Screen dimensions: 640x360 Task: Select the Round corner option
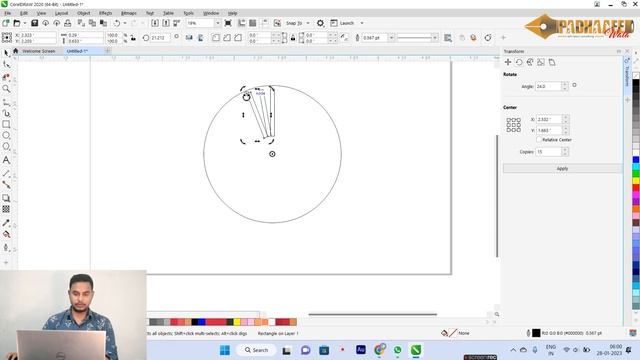coord(216,38)
